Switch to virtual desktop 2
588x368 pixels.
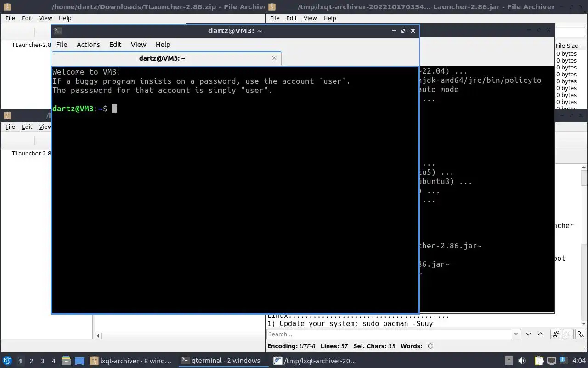pos(31,361)
